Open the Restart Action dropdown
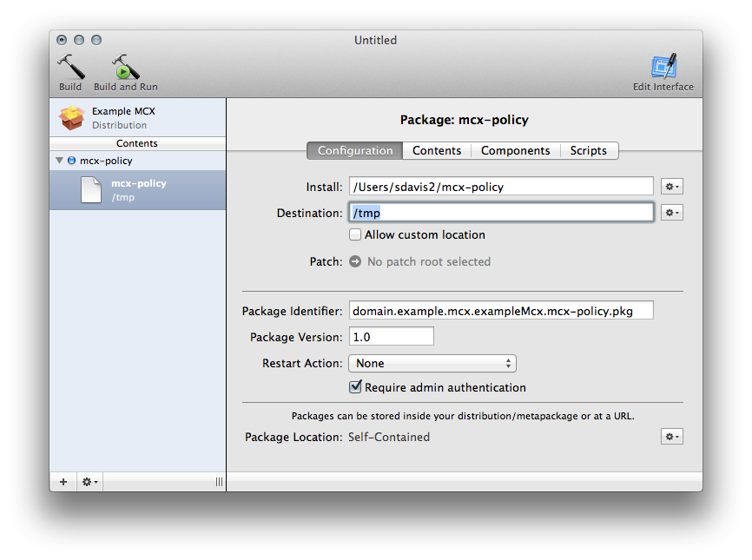The width and height of the screenshot is (752, 560). point(432,364)
